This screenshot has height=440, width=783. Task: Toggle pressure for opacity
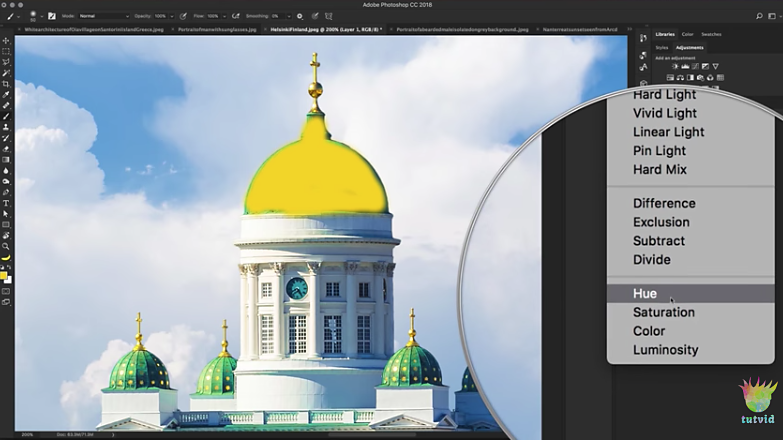[x=183, y=16]
